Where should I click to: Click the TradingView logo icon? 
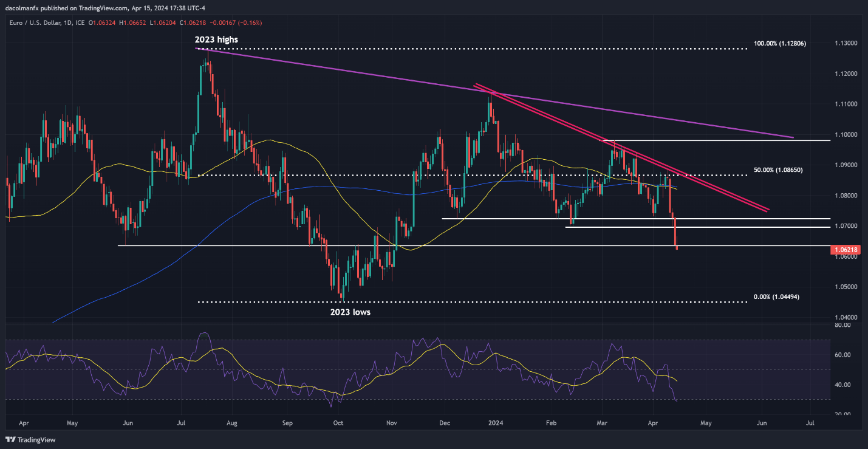tap(11, 439)
